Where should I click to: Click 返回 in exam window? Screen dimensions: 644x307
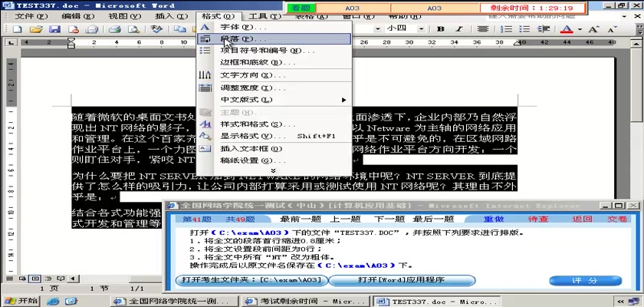(x=582, y=219)
